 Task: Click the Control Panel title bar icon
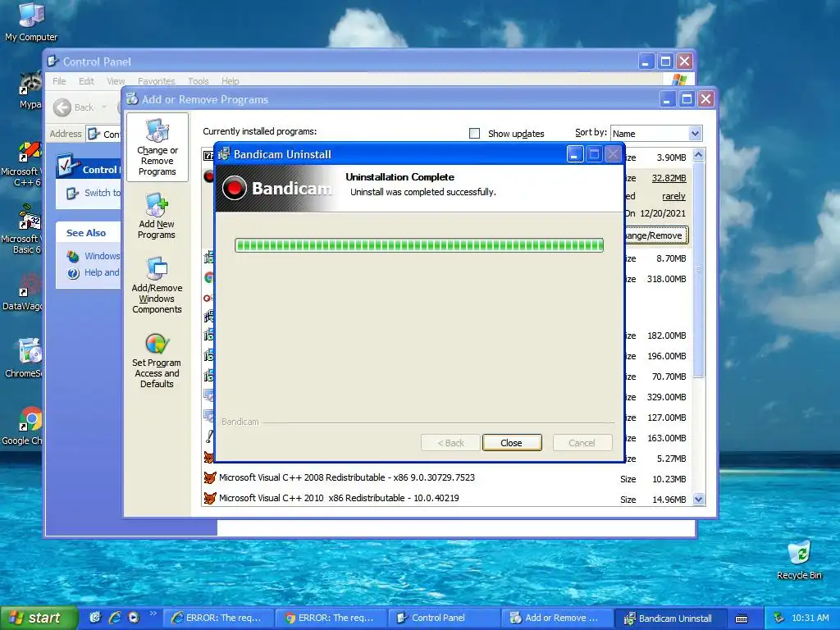(x=53, y=61)
